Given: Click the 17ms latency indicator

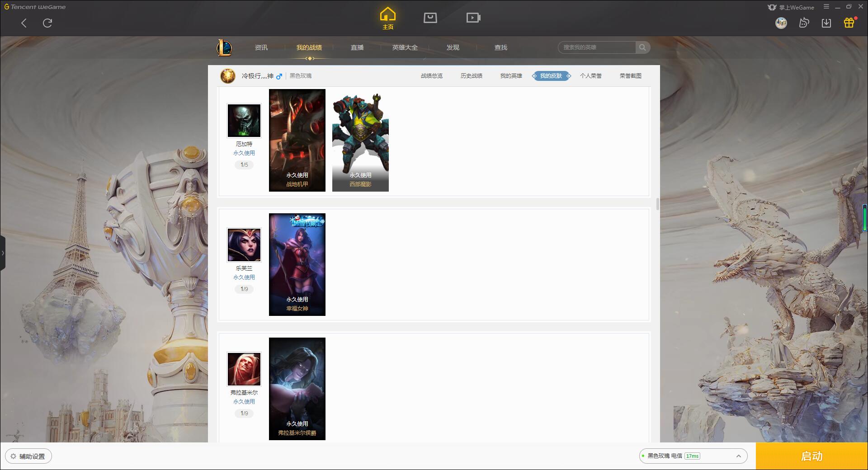Looking at the screenshot, I should (x=692, y=456).
